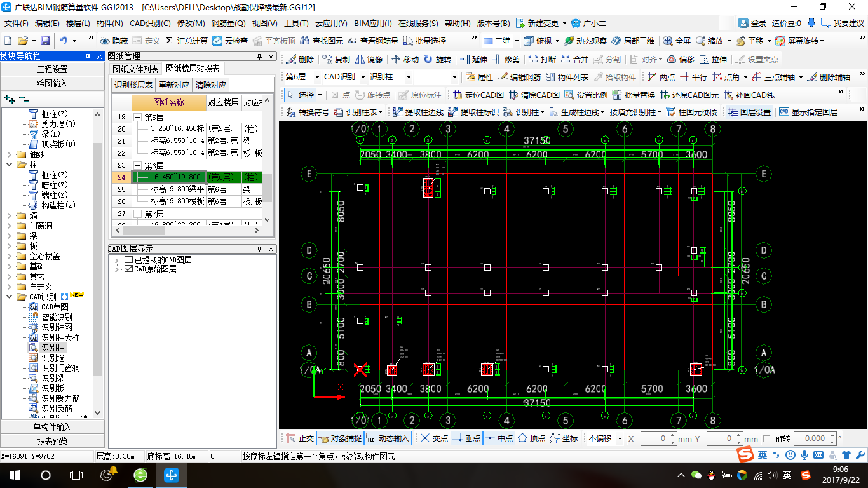The image size is (868, 488).
Task: Open the 构件(N) menu
Action: click(x=110, y=23)
